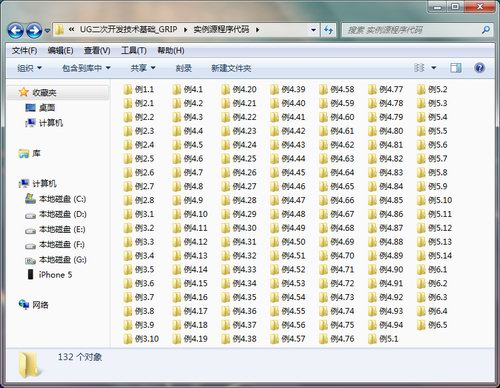Click the refresh icon beside address bar
The image size is (500, 388).
(329, 30)
